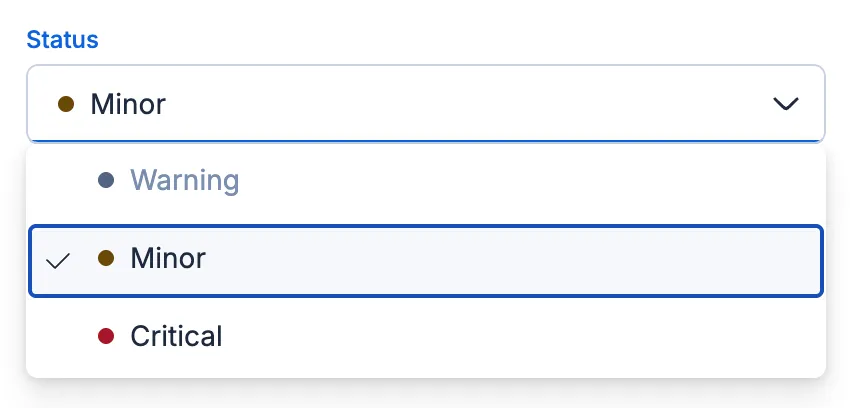The image size is (854, 408).
Task: Click the Warning severity color indicator dot
Action: click(106, 181)
